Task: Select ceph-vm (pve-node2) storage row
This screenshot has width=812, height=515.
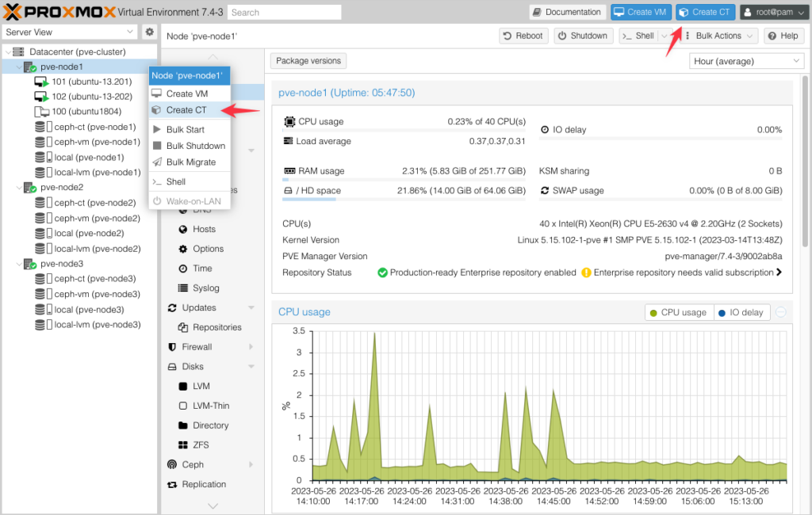Action: (79, 219)
